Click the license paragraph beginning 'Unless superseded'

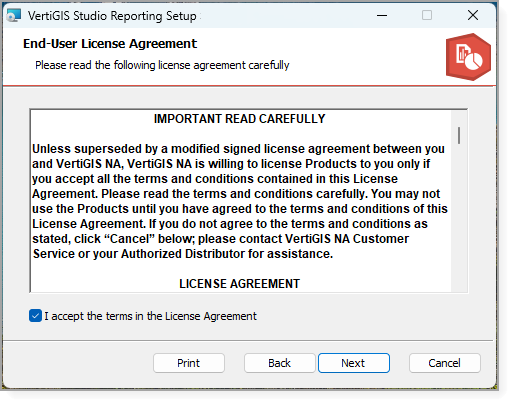click(240, 201)
